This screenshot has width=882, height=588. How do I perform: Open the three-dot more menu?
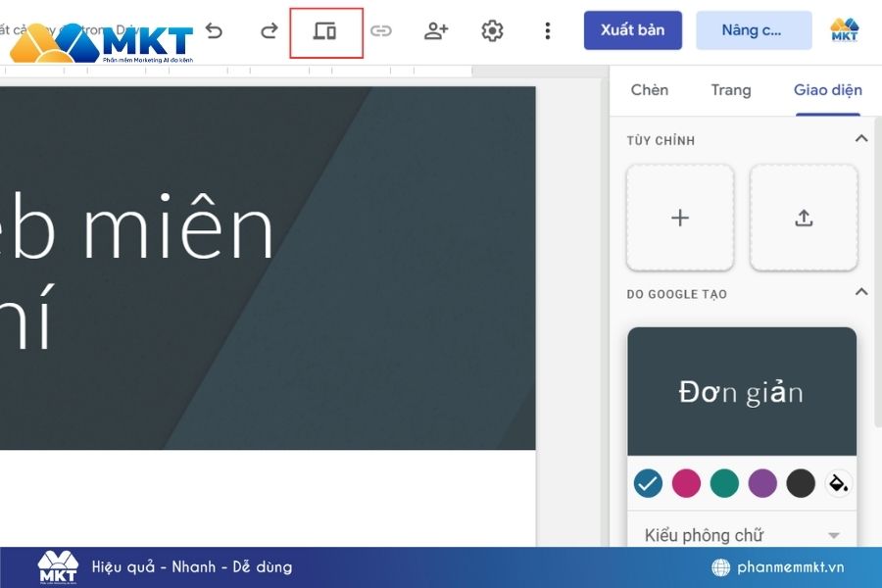click(x=547, y=30)
